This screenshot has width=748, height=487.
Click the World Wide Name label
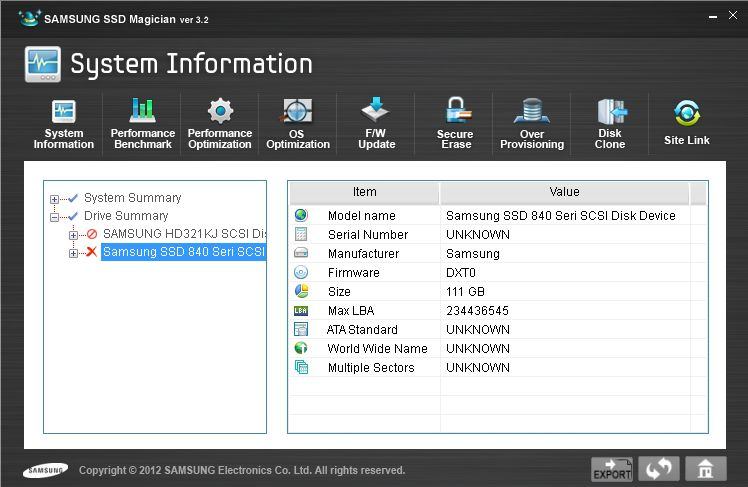tap(377, 349)
